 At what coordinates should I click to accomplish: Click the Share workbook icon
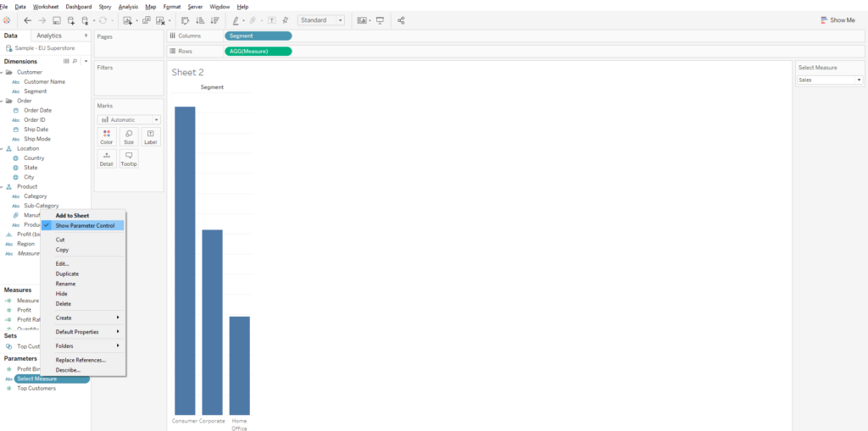pyautogui.click(x=401, y=20)
